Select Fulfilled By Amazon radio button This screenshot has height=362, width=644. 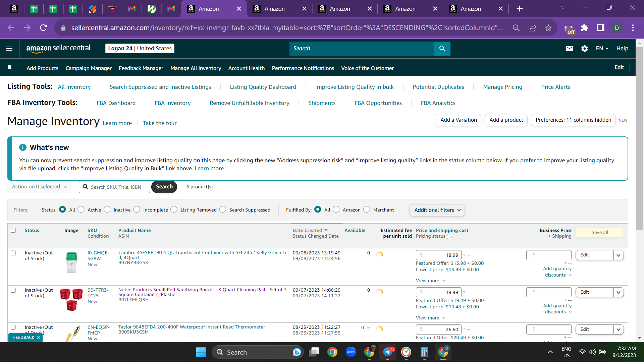pos(336,209)
